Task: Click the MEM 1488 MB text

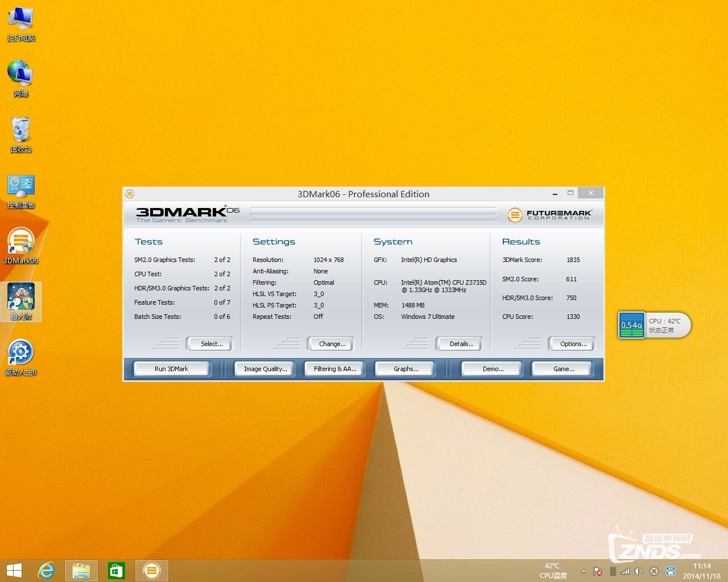Action: (413, 305)
